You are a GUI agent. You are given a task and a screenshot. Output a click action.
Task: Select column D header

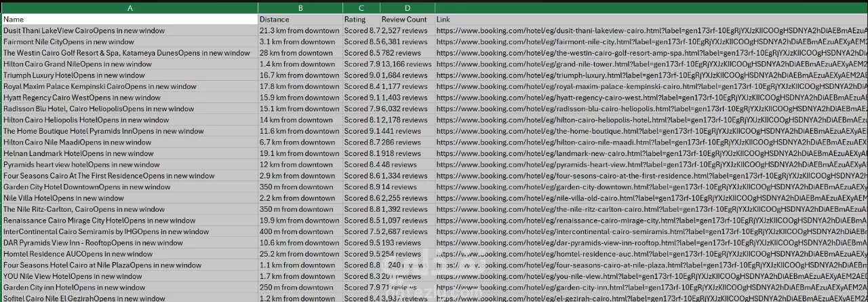407,7
